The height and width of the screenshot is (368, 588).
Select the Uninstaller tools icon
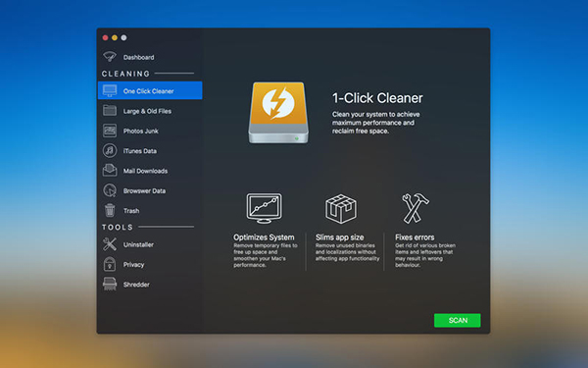[x=110, y=244]
